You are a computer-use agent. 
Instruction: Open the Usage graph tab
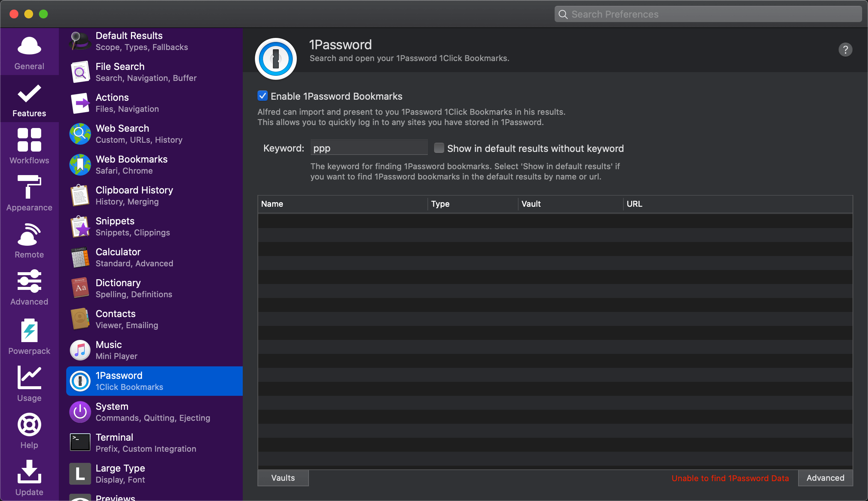pos(29,383)
